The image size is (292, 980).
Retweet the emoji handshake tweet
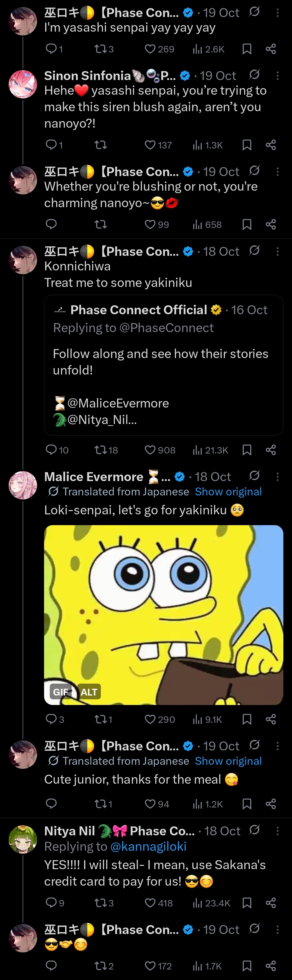point(104,966)
